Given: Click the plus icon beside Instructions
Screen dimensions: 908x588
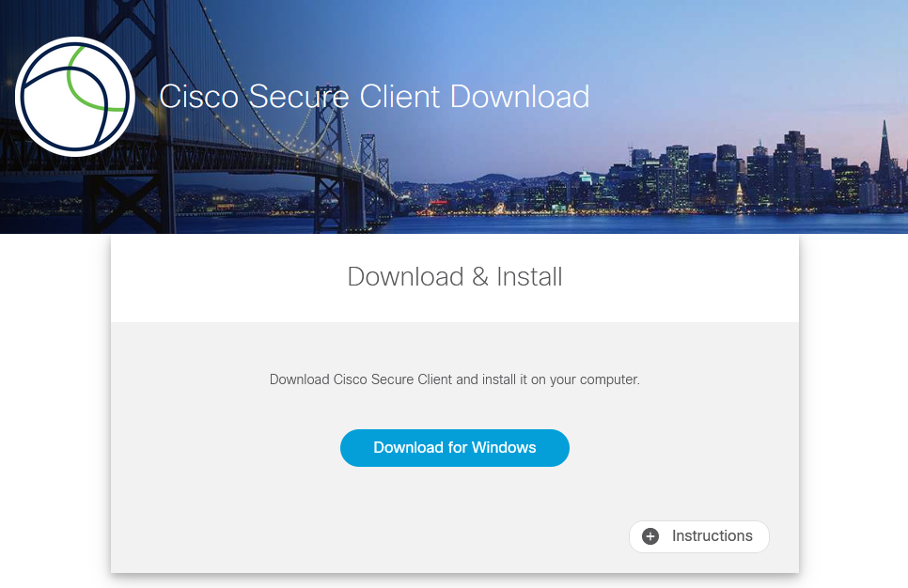Looking at the screenshot, I should click(650, 536).
